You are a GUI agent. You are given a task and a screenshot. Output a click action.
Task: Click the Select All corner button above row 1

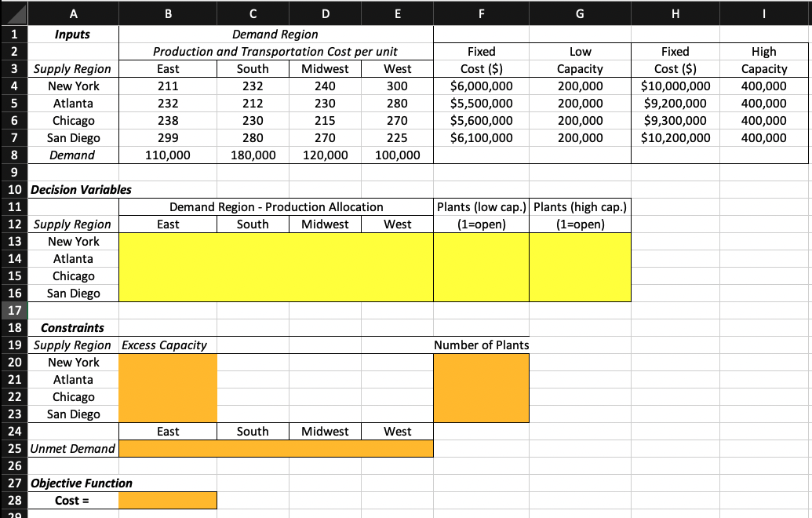17,11
